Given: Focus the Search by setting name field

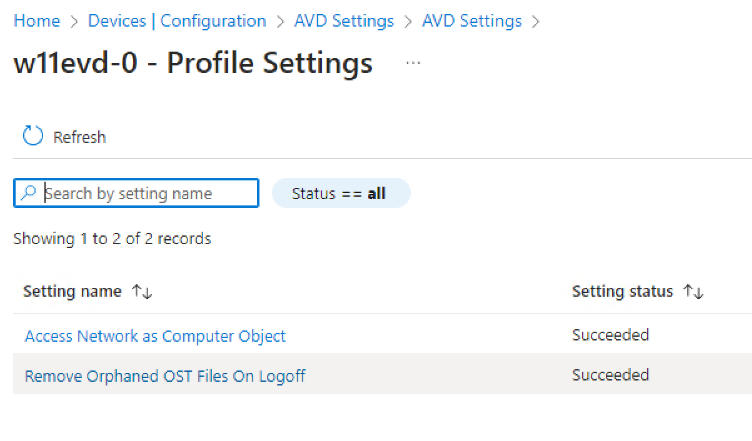Looking at the screenshot, I should (x=145, y=193).
